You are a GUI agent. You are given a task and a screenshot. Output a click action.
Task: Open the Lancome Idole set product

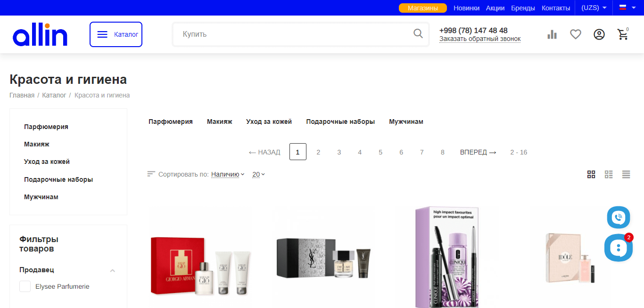570,258
